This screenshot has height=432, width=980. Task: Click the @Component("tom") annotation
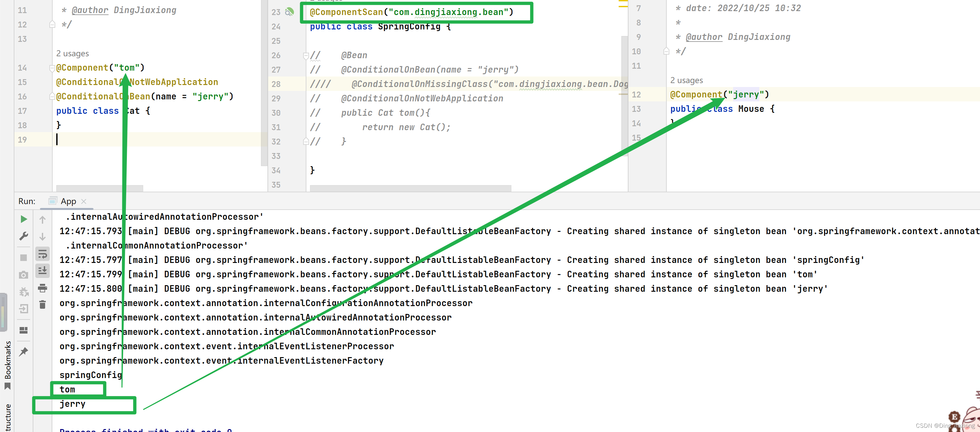(100, 68)
